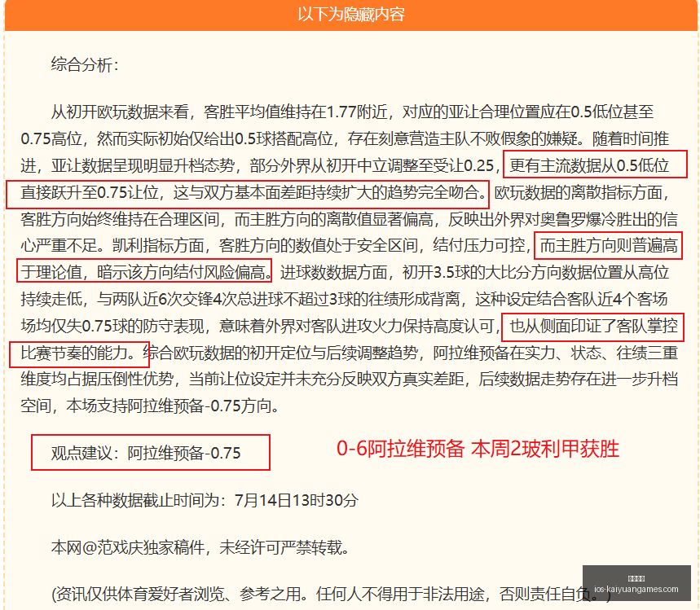This screenshot has width=700, height=610.
Task: Click the line ending '空间，本场支持阿拉维预备-0.75方向。'
Action: (x=150, y=406)
